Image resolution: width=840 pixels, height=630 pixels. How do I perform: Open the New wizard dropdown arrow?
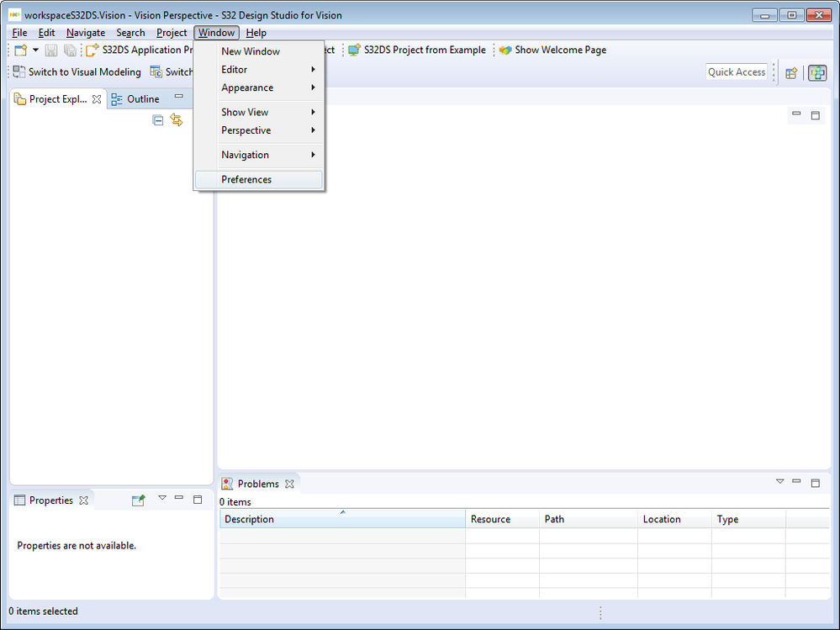click(x=36, y=50)
